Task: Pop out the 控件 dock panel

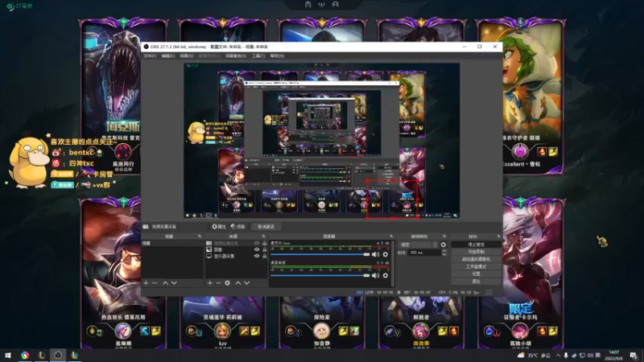Action: [498, 237]
